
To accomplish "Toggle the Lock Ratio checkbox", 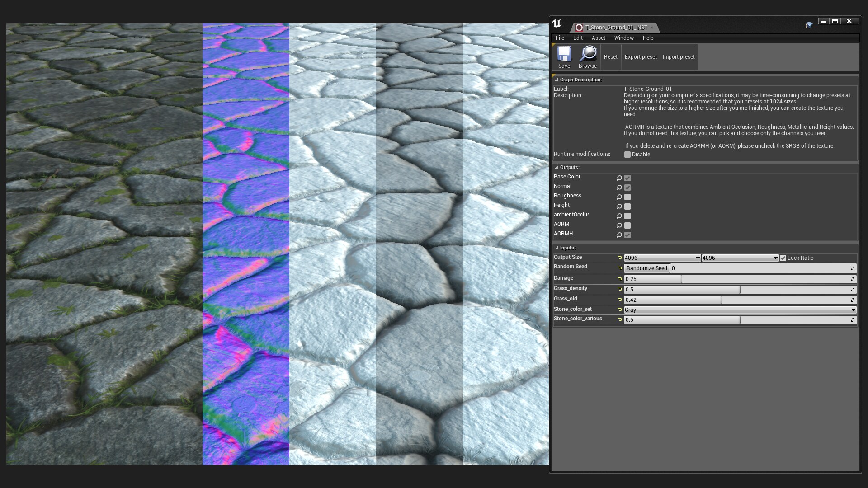I will tap(783, 258).
